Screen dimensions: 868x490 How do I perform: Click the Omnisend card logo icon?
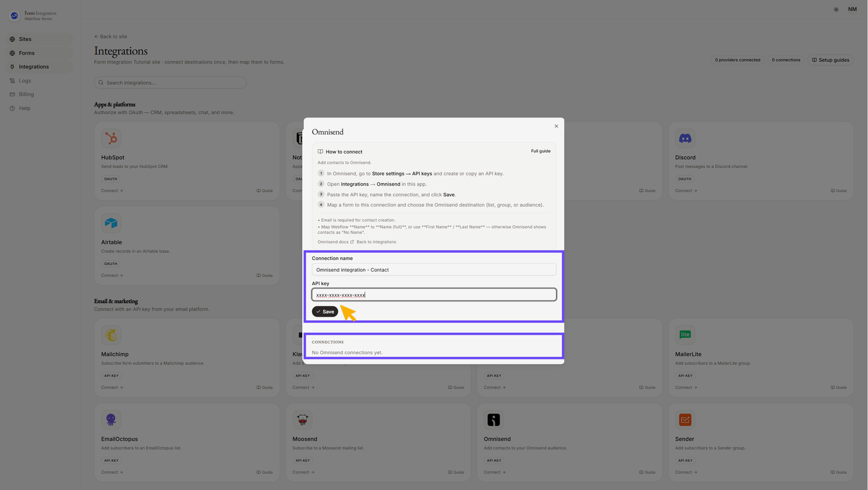494,420
